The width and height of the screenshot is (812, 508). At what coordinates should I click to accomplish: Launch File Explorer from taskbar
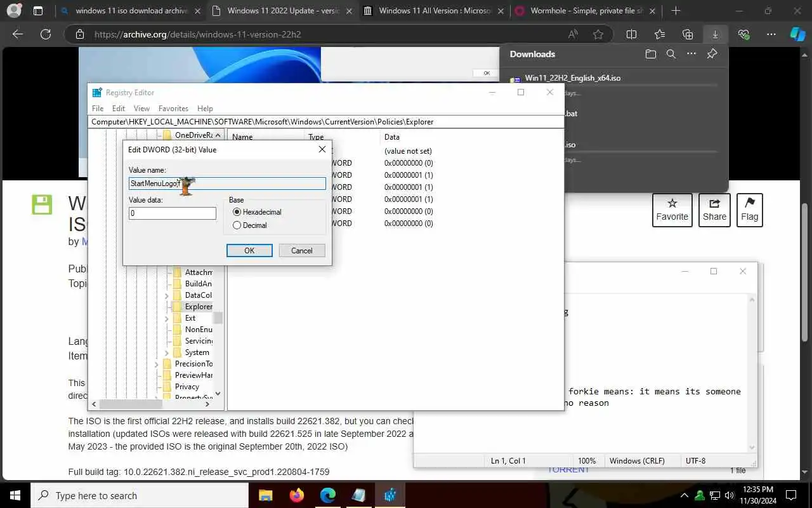pos(265,495)
